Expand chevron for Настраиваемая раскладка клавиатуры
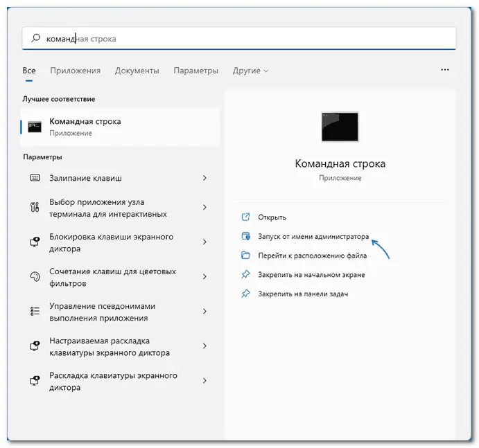Viewport: 479px width, 448px height. (204, 346)
